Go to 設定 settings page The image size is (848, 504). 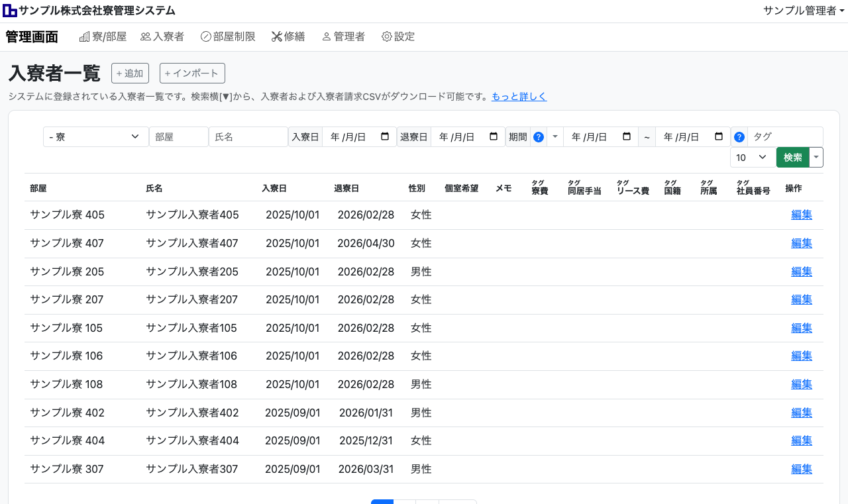398,37
